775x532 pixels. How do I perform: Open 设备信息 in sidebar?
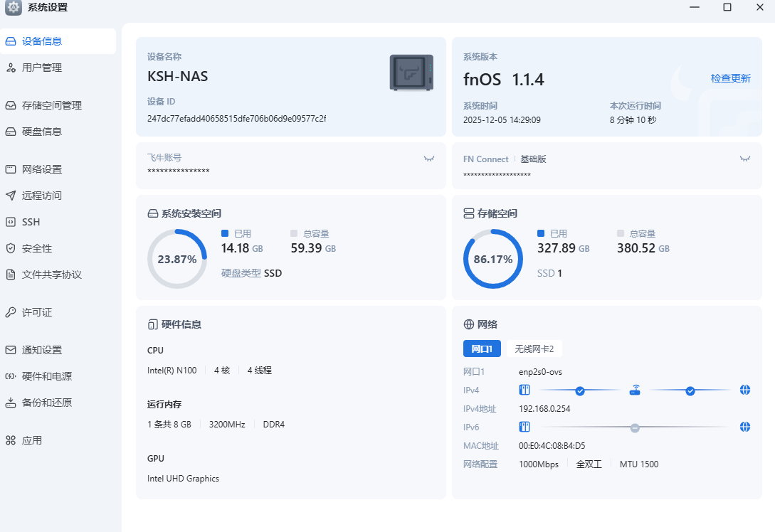pos(42,41)
